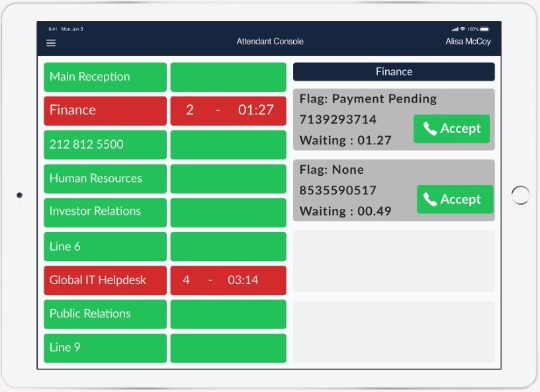
Task: Tap the cellular signal bars icon
Action: pyautogui.click(x=455, y=29)
